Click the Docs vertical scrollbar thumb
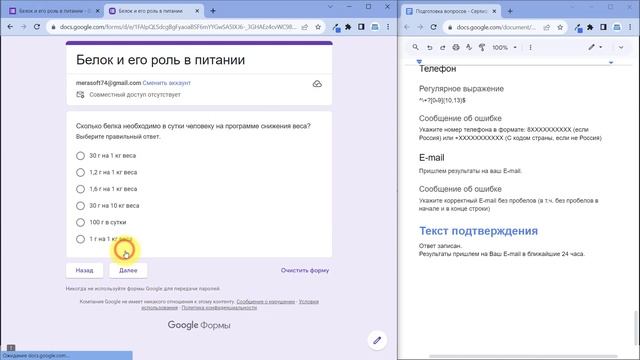This screenshot has height=360, width=640. tap(635, 329)
